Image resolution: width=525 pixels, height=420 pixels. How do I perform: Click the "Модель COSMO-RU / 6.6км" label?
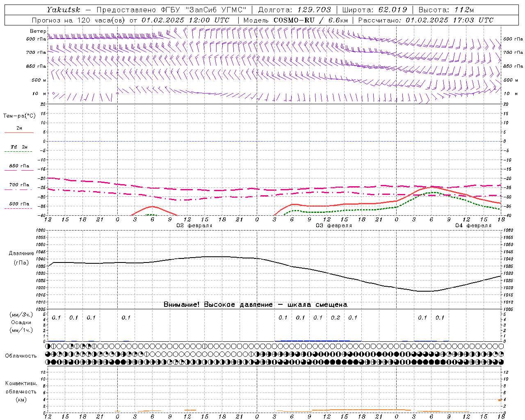(x=296, y=20)
